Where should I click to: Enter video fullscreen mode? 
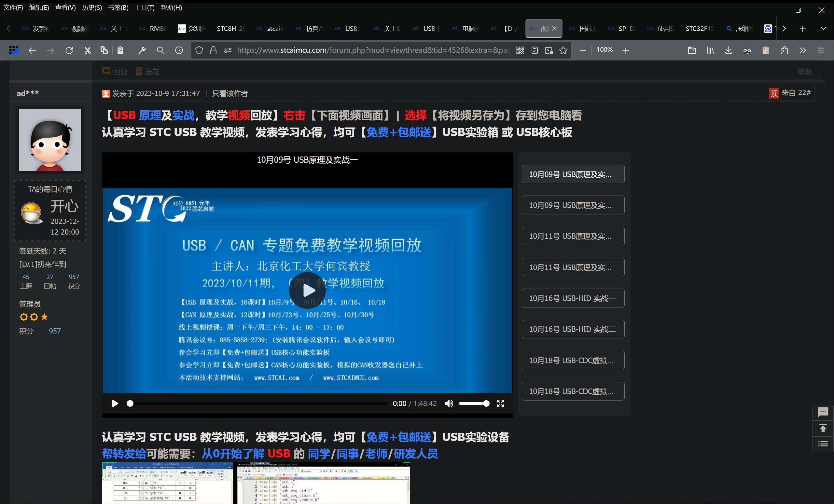[500, 403]
